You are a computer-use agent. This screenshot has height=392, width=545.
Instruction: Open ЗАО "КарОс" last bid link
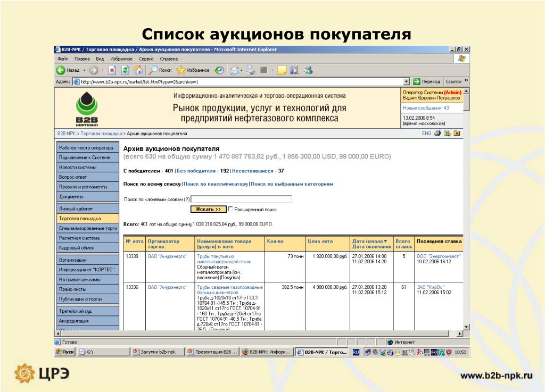coord(431,287)
